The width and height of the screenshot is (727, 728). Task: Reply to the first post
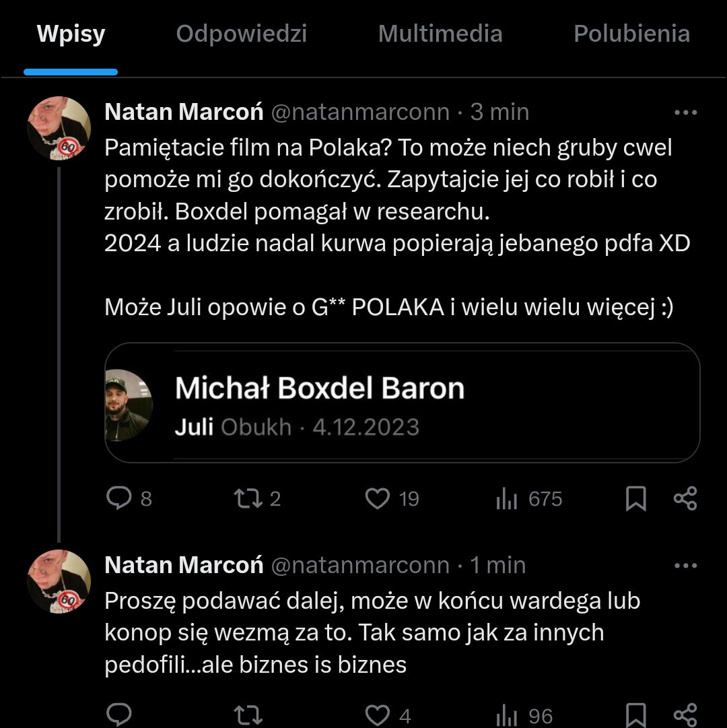tap(120, 498)
